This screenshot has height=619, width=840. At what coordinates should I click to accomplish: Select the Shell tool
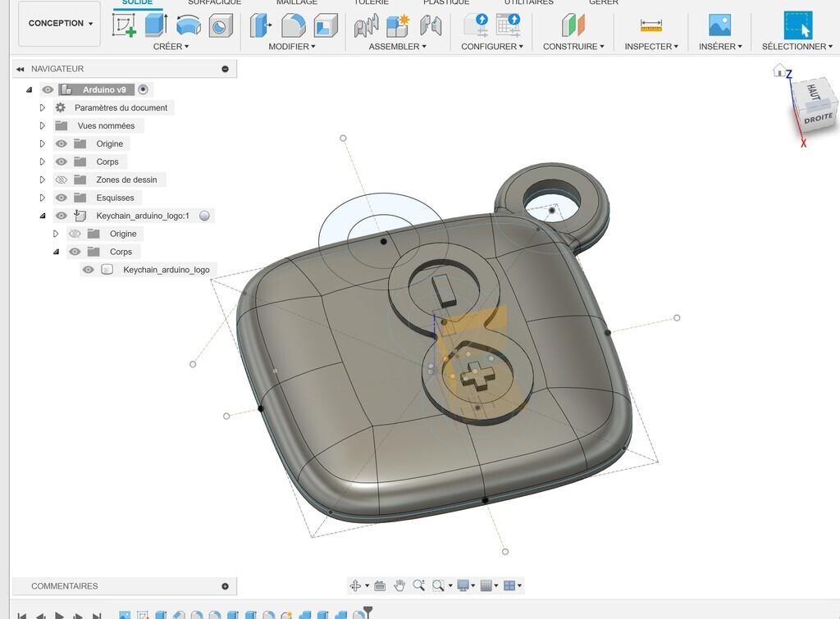325,25
